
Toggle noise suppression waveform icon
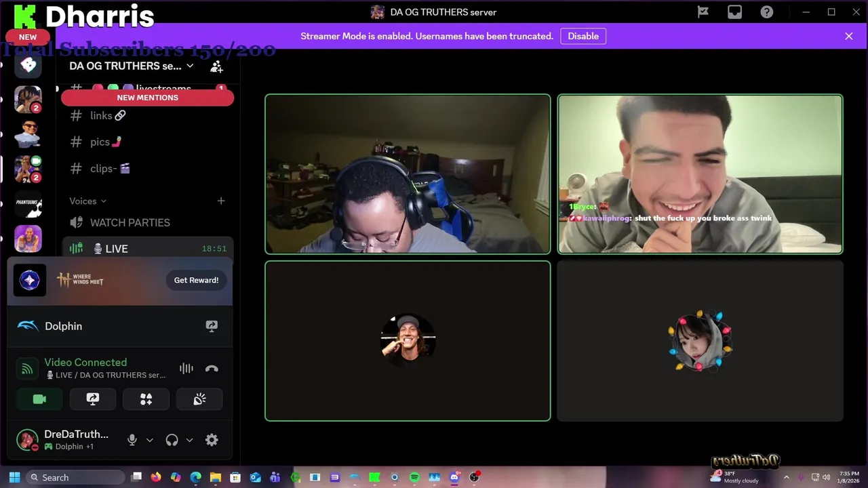pyautogui.click(x=186, y=368)
